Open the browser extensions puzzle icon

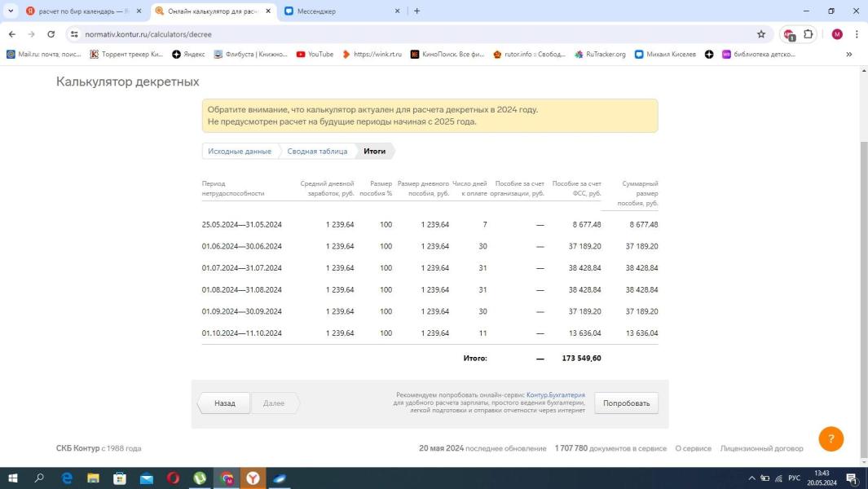[809, 34]
